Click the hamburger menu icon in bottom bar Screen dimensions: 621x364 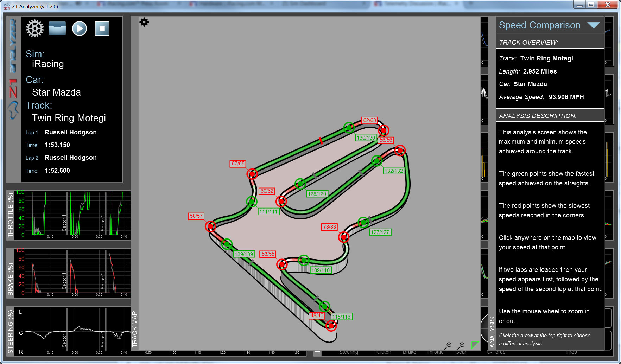coord(317,352)
